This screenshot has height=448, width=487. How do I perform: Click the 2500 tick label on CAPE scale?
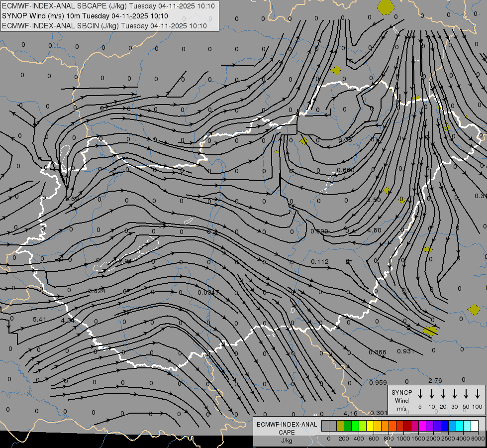[x=448, y=439]
